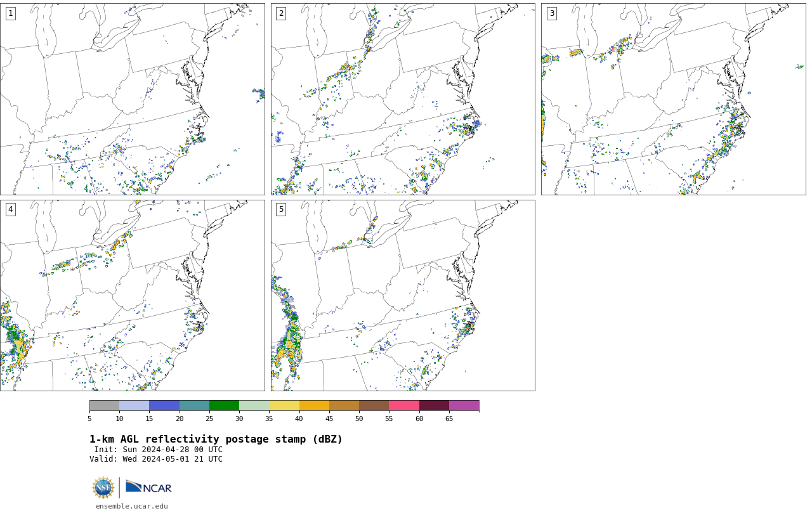Screen dimensions: 812x513
Task: Click the colorbar tick label '5'
Action: pyautogui.click(x=89, y=419)
